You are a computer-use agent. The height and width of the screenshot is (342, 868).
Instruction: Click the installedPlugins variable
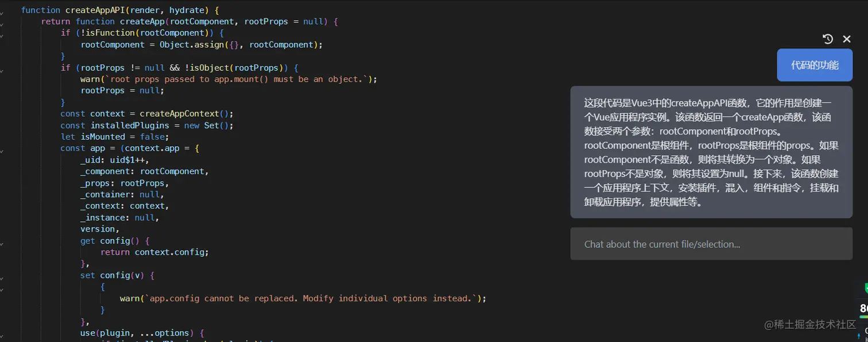130,125
